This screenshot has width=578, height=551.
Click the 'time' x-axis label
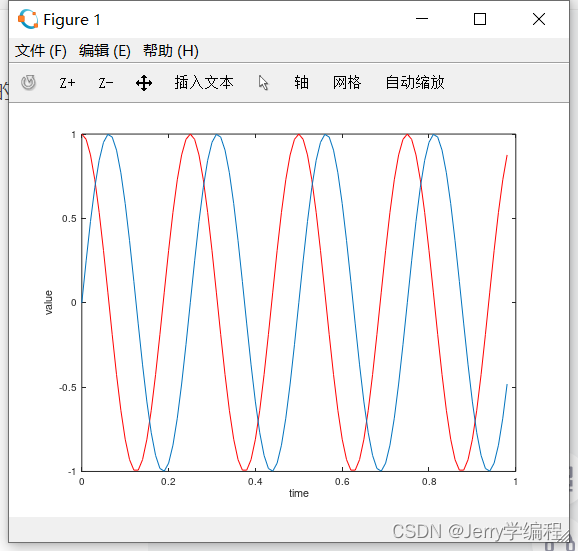click(299, 493)
